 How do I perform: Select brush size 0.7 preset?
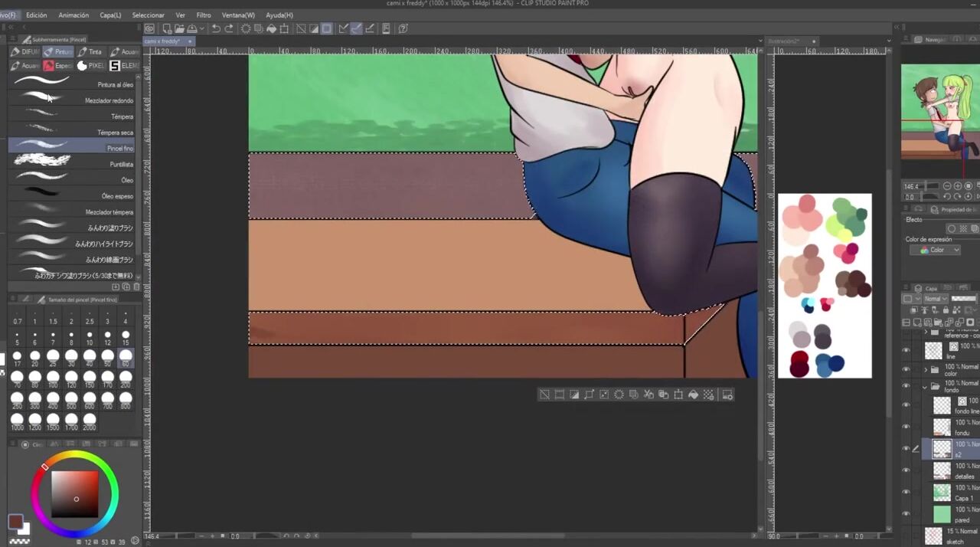coord(17,317)
